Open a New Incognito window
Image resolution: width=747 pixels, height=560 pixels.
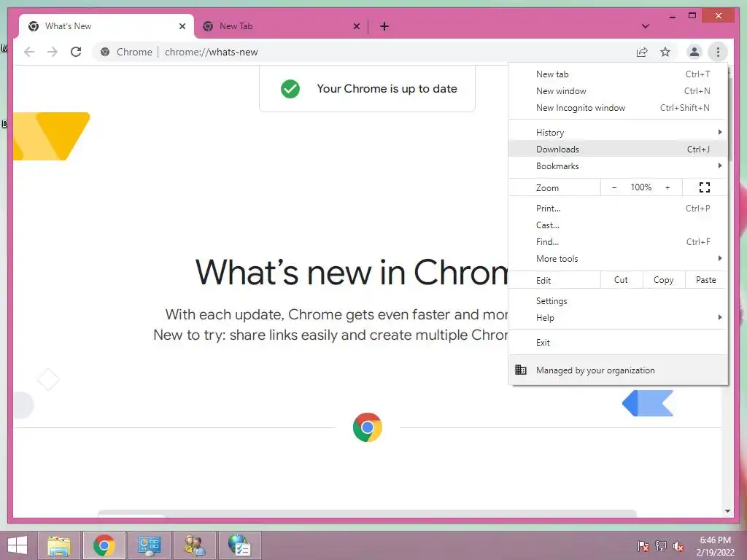tap(618, 108)
